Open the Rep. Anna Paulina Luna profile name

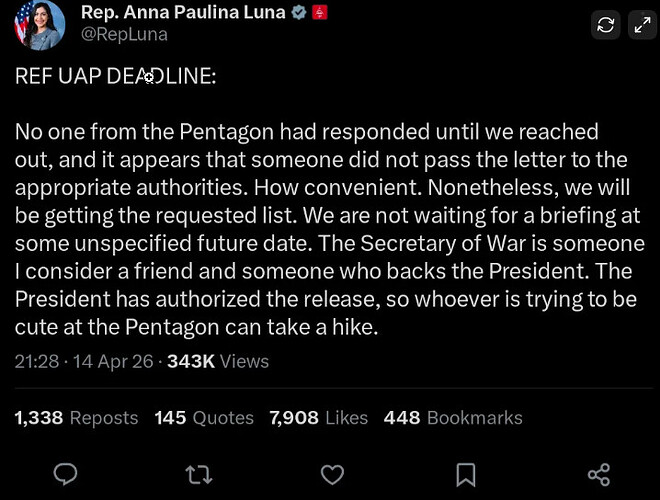pyautogui.click(x=182, y=13)
